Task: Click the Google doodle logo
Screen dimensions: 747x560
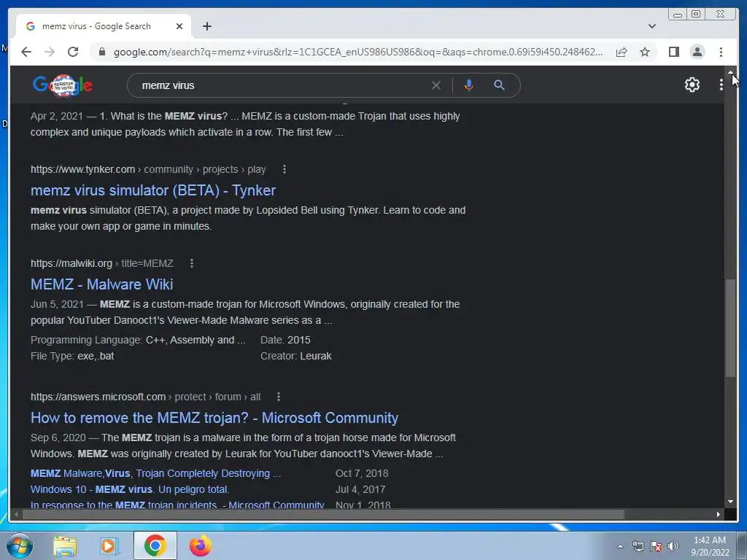Action: (63, 86)
